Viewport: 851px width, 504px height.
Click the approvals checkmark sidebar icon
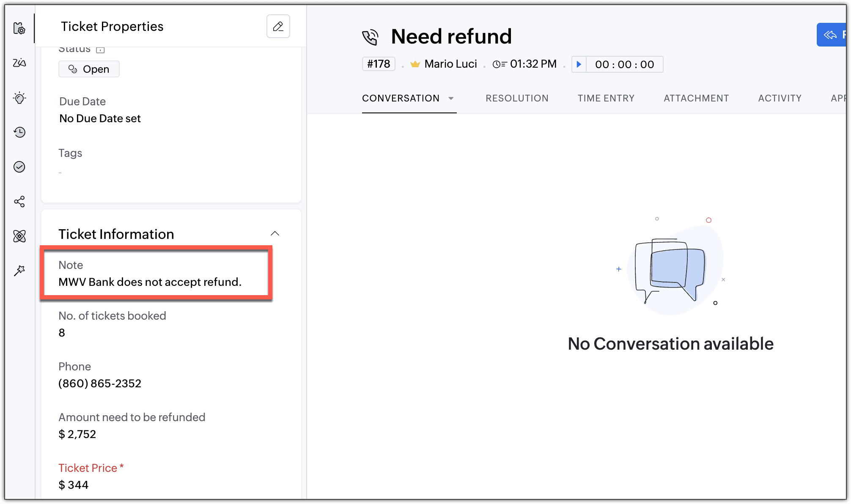pyautogui.click(x=19, y=167)
